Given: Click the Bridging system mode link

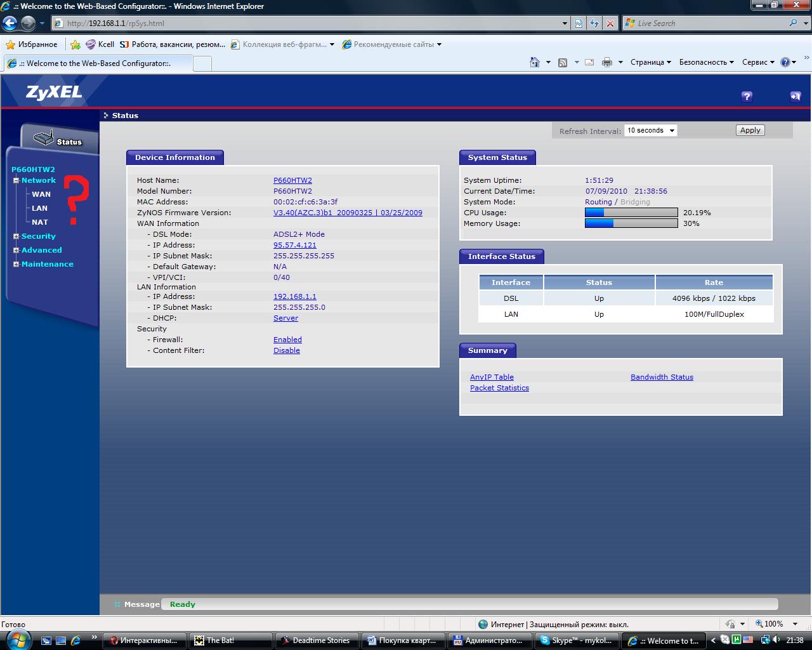Looking at the screenshot, I should pos(635,202).
